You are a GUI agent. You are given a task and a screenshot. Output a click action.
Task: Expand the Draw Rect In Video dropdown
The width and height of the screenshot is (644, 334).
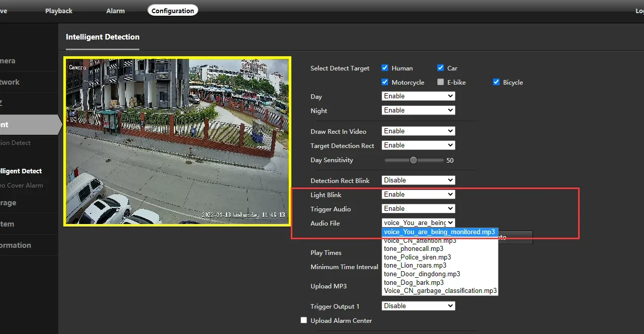(x=418, y=131)
